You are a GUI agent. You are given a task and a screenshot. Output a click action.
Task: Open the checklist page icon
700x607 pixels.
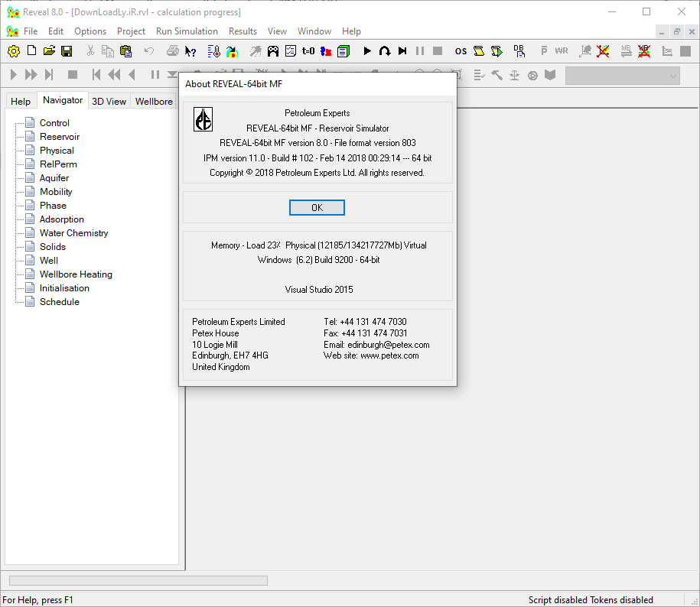pyautogui.click(x=291, y=51)
